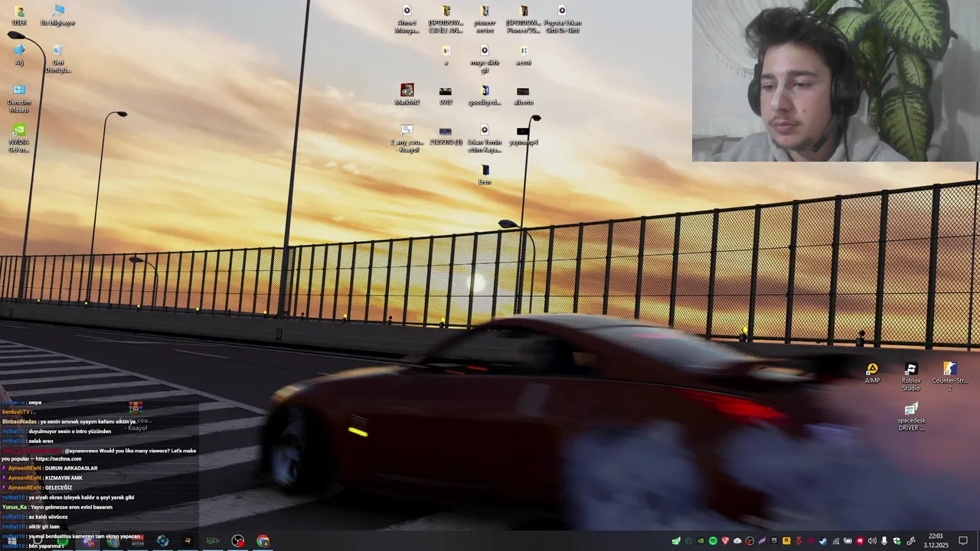
Task: Open the goodbyed archive icon
Action: point(485,95)
